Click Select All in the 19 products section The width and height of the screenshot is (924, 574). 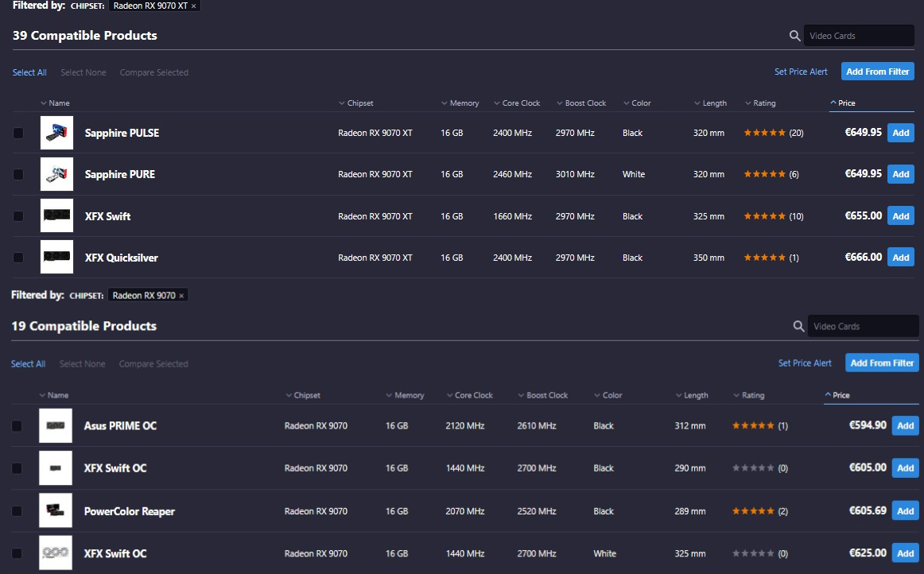point(29,364)
